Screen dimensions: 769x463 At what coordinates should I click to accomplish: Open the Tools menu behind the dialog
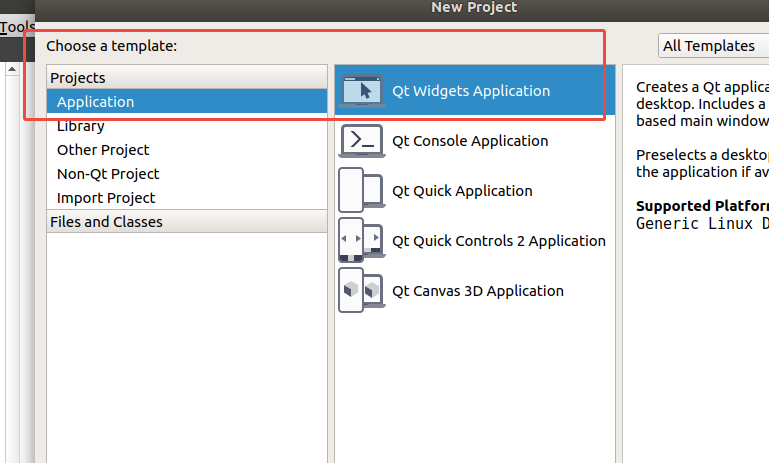17,26
